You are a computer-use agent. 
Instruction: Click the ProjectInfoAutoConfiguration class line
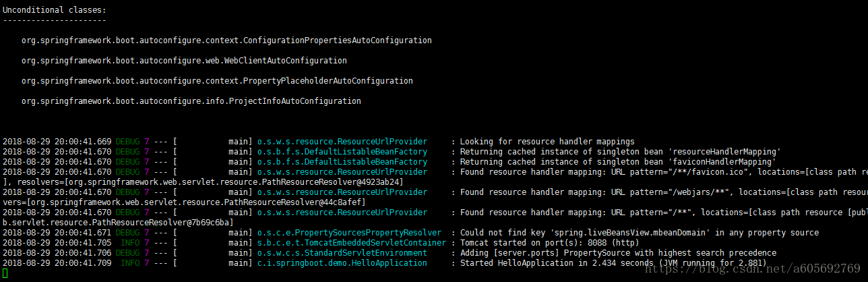point(191,101)
